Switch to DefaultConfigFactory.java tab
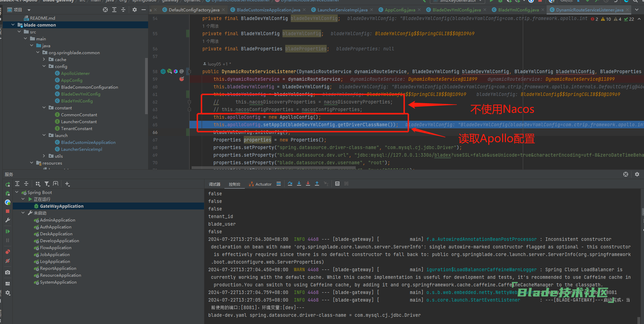 (194, 10)
